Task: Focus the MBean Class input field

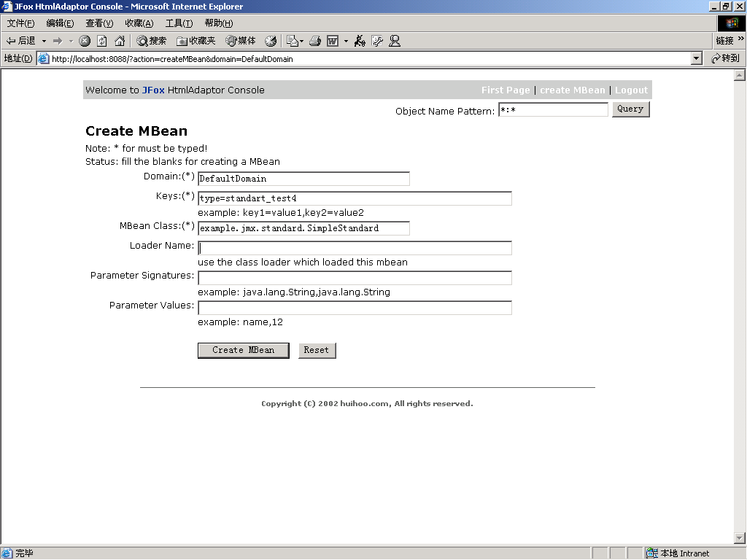Action: 303,228
